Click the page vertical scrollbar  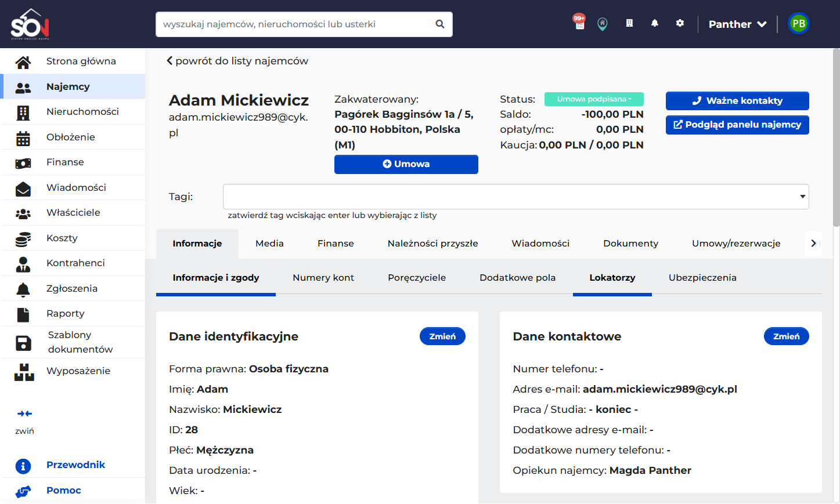[836, 137]
